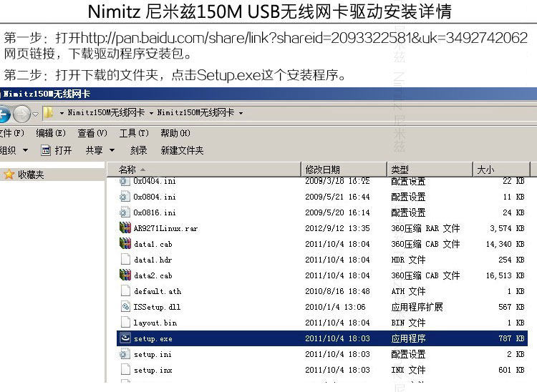Select the file name data1.cab
The image size is (537, 392).
153,244
